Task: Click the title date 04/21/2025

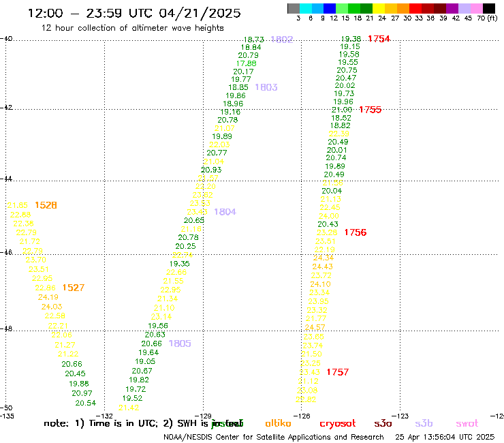Action: pyautogui.click(x=200, y=14)
